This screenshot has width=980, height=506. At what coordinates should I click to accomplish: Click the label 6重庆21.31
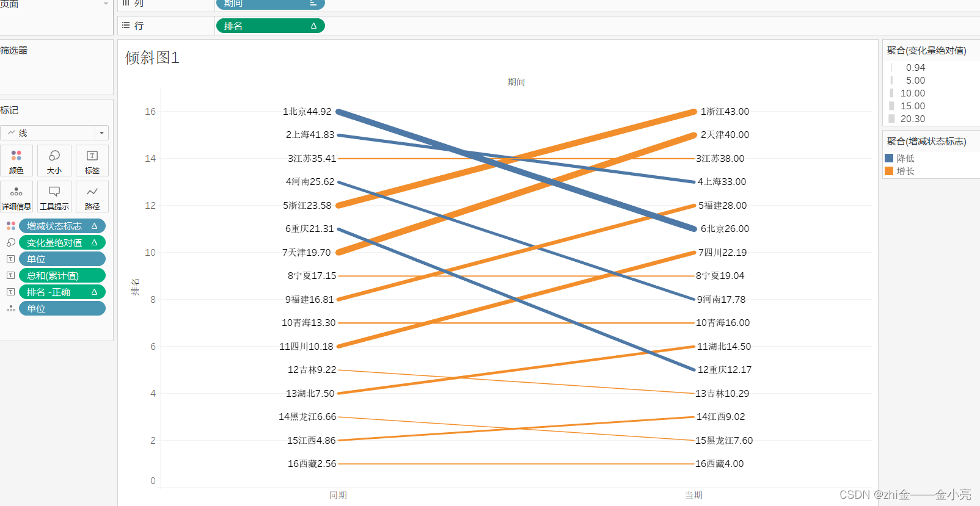coord(310,229)
